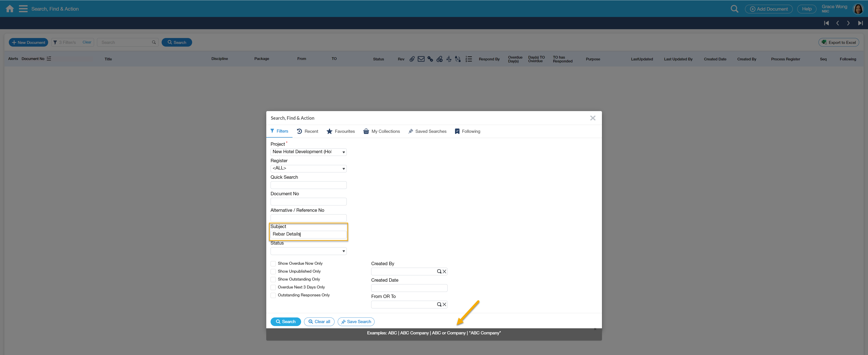Click the blue Search button in dialog
Viewport: 868px width, 355px height.
[285, 322]
